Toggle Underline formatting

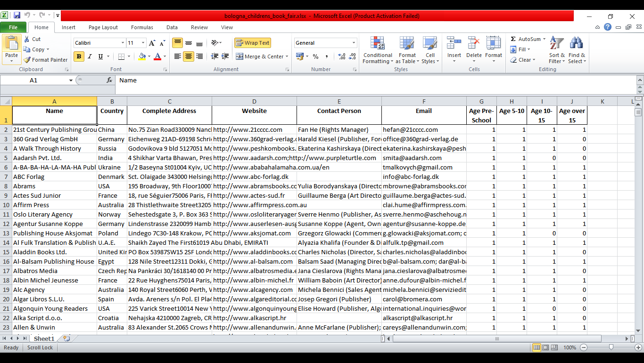(x=100, y=56)
